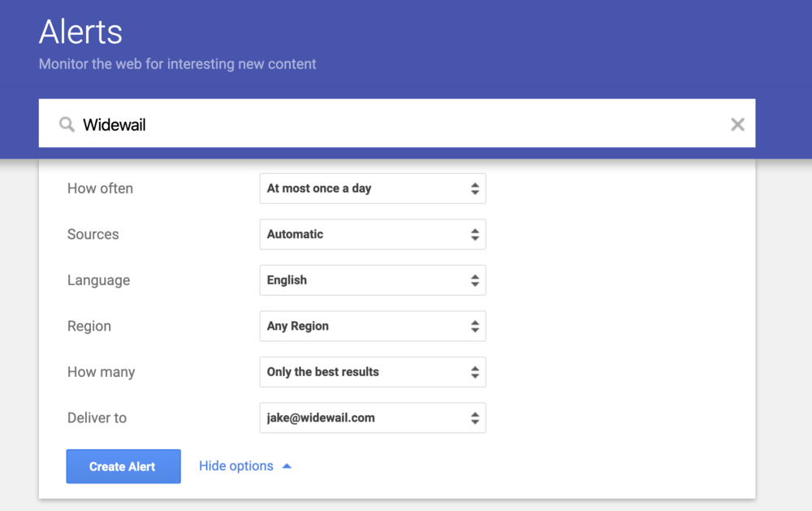Collapse options using Hide options

point(235,466)
